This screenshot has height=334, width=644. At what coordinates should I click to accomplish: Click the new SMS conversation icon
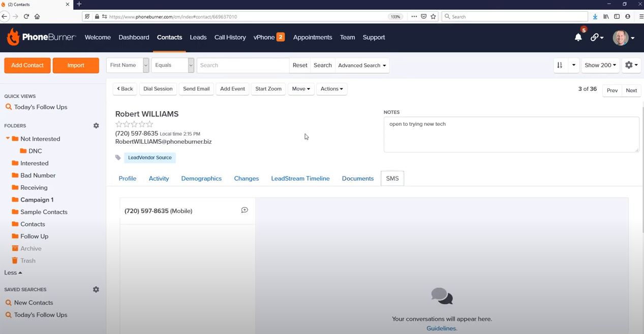[244, 210]
